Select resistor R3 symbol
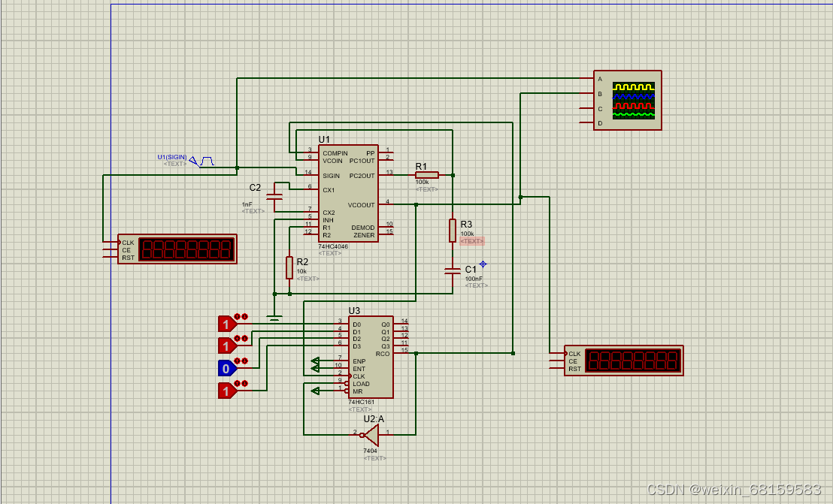 click(x=452, y=231)
